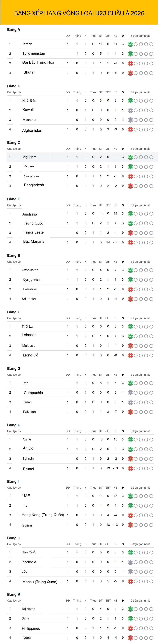Click Việt Nam's green win icon
The height and width of the screenshot is (644, 158).
tap(130, 157)
